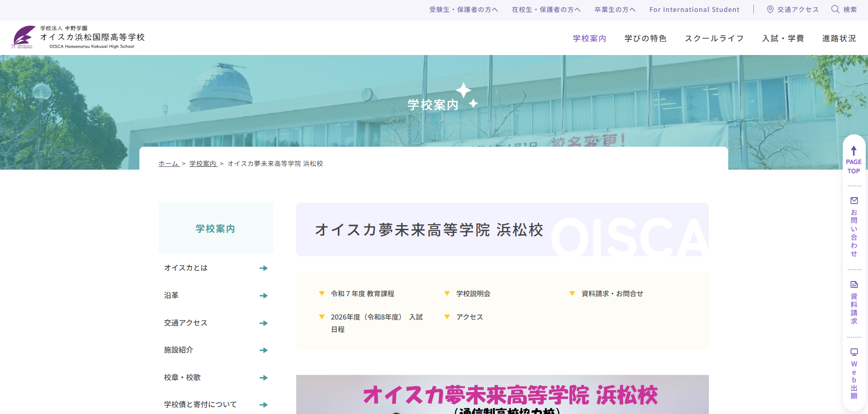Viewport: 868px width, 414px height.
Task: Expand the アクセス anchor triangle
Action: pyautogui.click(x=447, y=316)
